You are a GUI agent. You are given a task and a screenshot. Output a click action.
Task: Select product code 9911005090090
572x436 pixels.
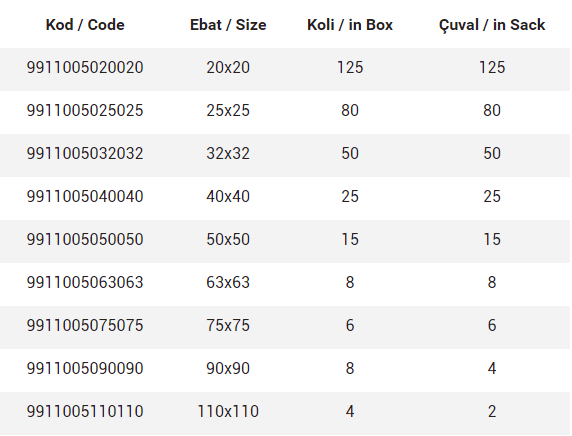click(x=85, y=369)
